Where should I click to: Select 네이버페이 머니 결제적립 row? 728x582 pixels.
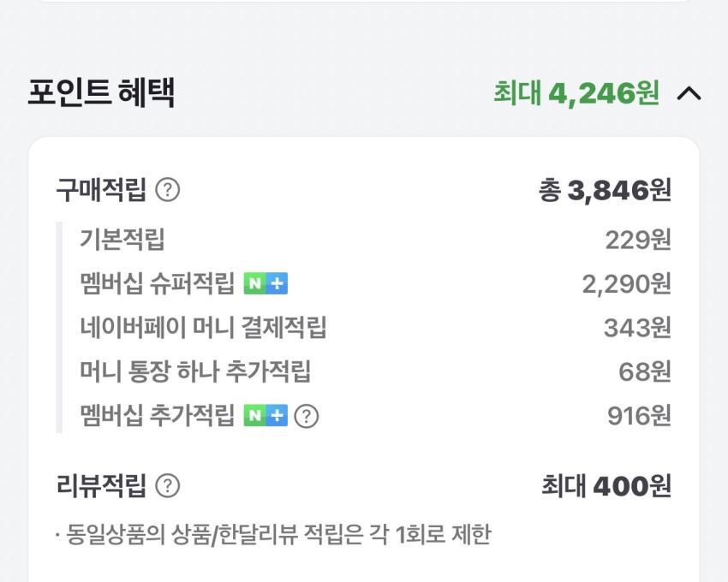[203, 327]
